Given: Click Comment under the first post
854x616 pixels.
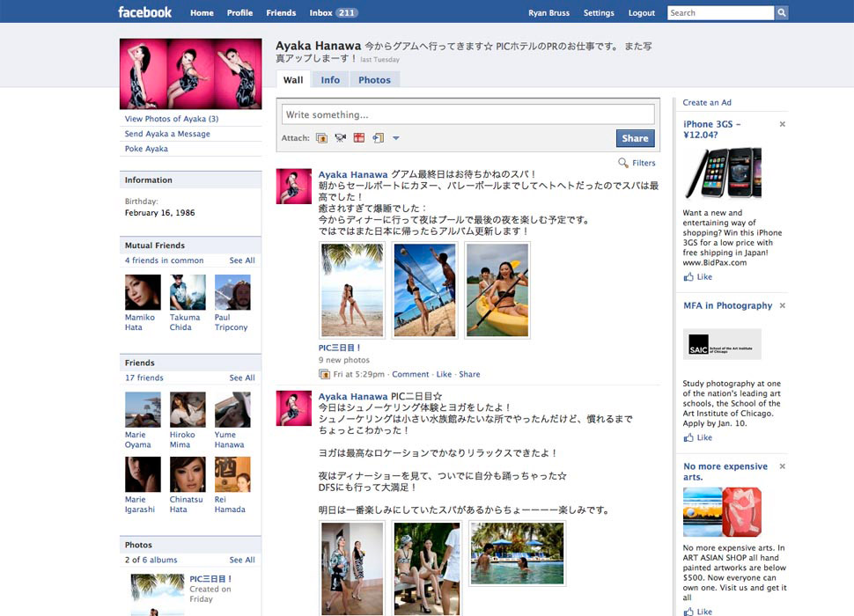Looking at the screenshot, I should tap(410, 374).
